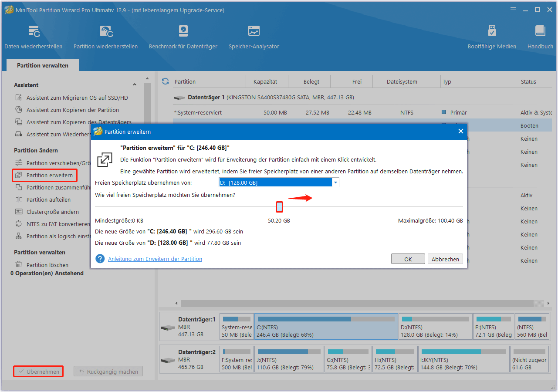The image size is (558, 392).
Task: Select the 560 MB (NTFS) block on disk 1
Action: click(532, 327)
